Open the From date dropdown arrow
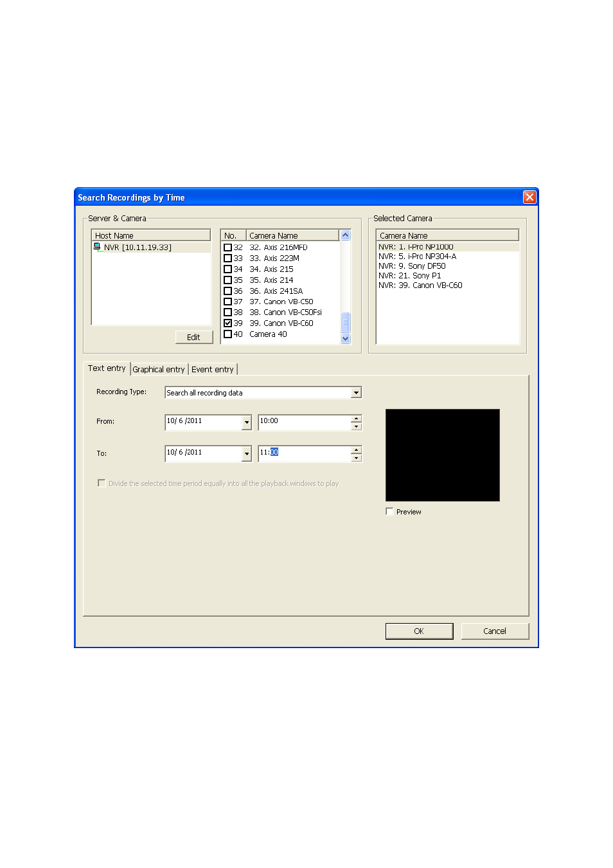Image resolution: width=613 pixels, height=868 pixels. (x=247, y=422)
